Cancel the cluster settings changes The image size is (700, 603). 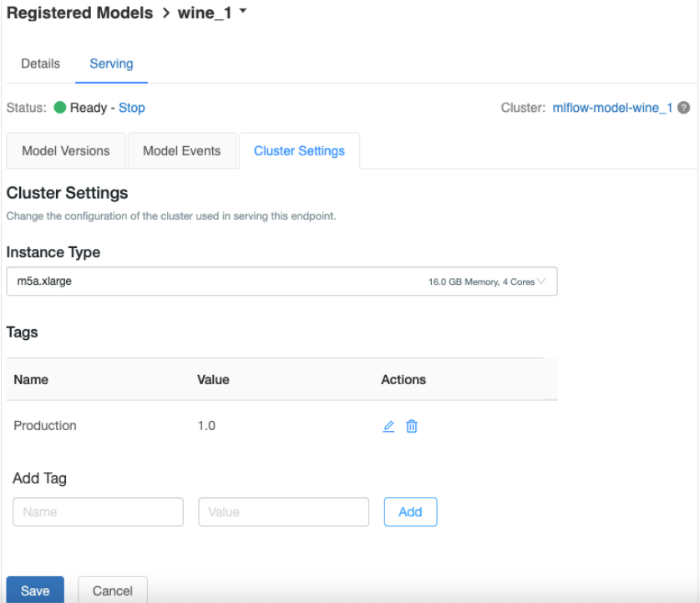(x=113, y=590)
